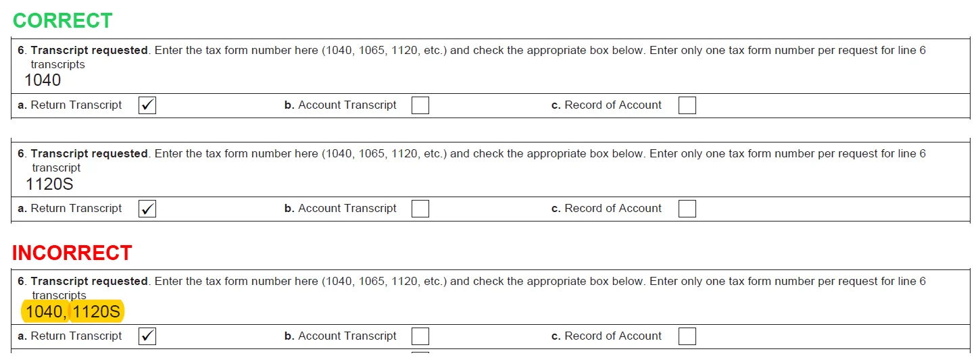Click bold 'Transcript requested' in the INCORRECT section
The width and height of the screenshot is (980, 364).
(x=89, y=282)
